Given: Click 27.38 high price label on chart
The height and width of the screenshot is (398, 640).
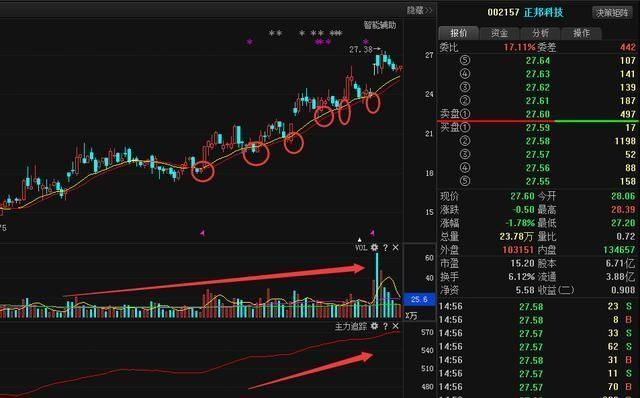Looking at the screenshot, I should point(360,49).
